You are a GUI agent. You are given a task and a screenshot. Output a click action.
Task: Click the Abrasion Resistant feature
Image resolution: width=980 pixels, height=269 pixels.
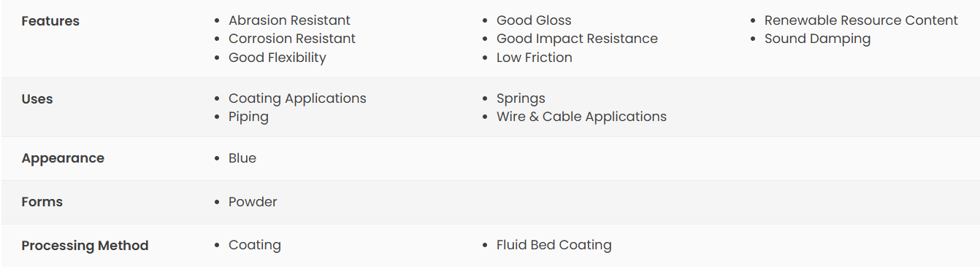[x=289, y=20]
